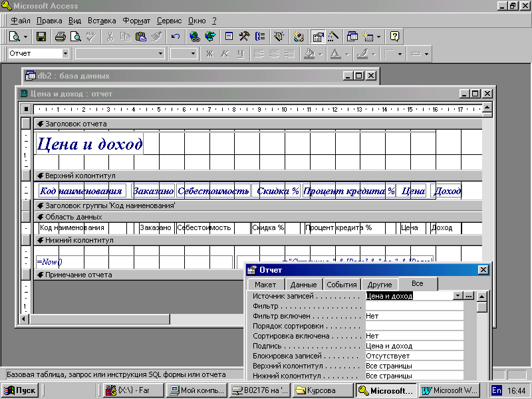
Task: Click the Пуск start button
Action: click(x=21, y=390)
